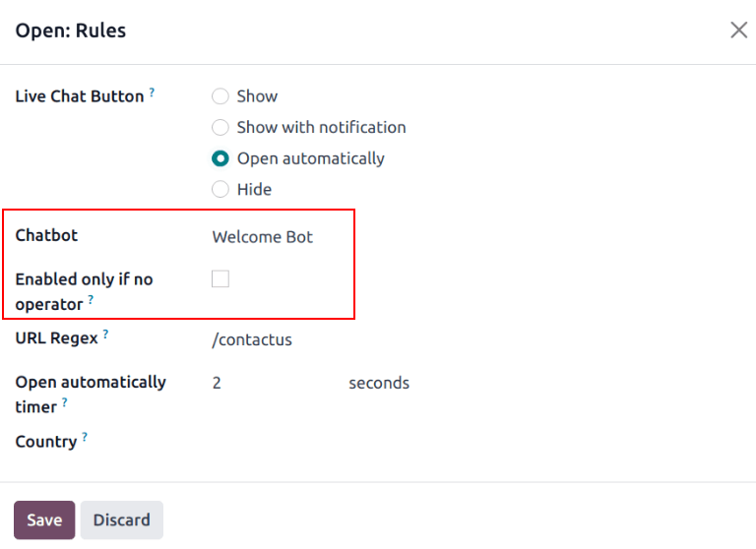Click the Live Chat Button help icon
Screen dimensions: 756x549
(x=153, y=93)
